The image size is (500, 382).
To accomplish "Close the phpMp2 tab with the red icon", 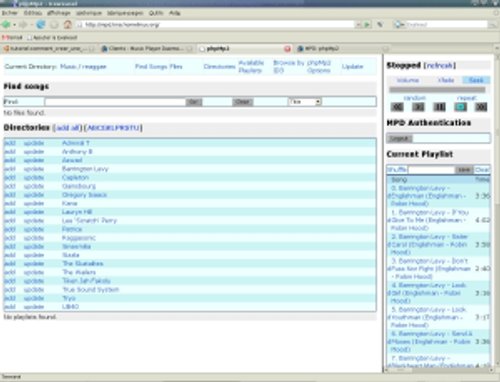I will click(x=287, y=49).
